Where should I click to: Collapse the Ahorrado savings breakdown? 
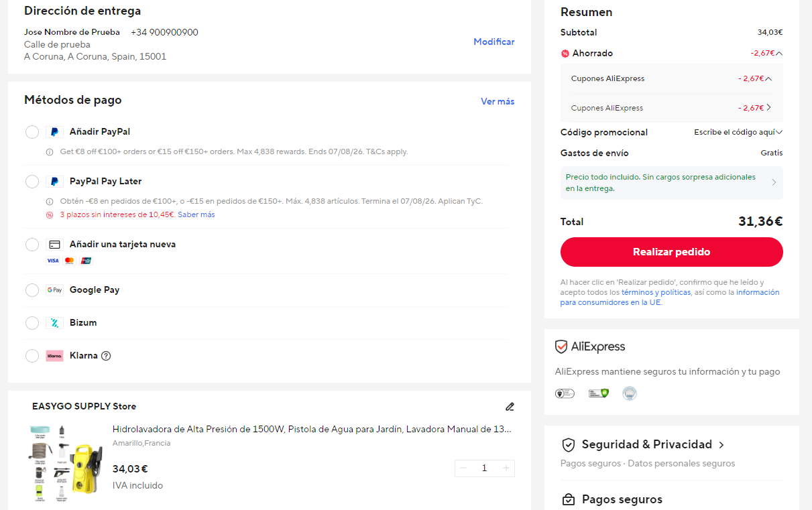778,54
